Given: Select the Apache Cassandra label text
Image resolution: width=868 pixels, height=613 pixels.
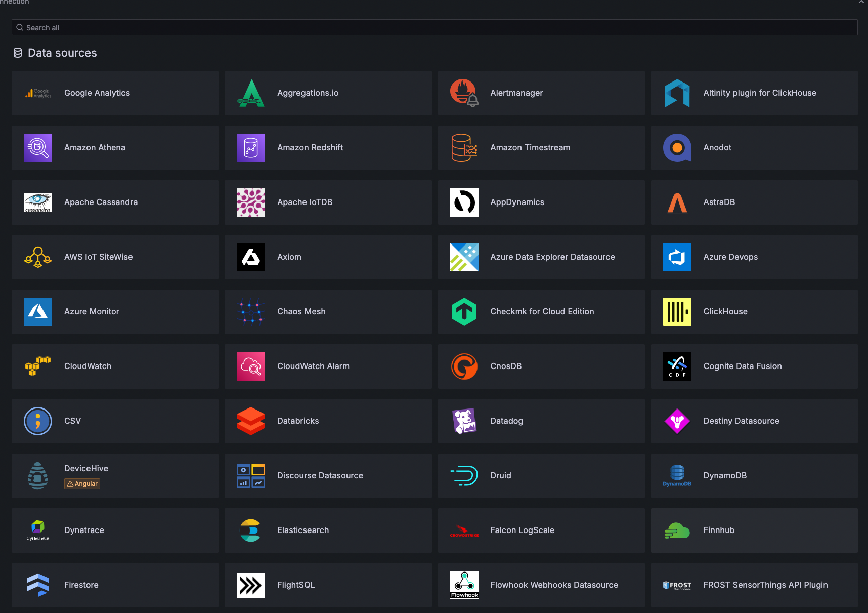Looking at the screenshot, I should pyautogui.click(x=101, y=202).
